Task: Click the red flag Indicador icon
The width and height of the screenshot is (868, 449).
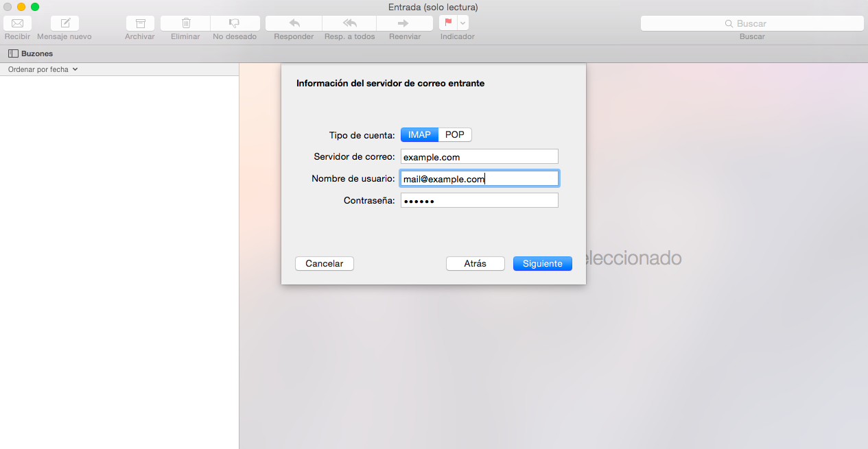Action: click(x=448, y=23)
